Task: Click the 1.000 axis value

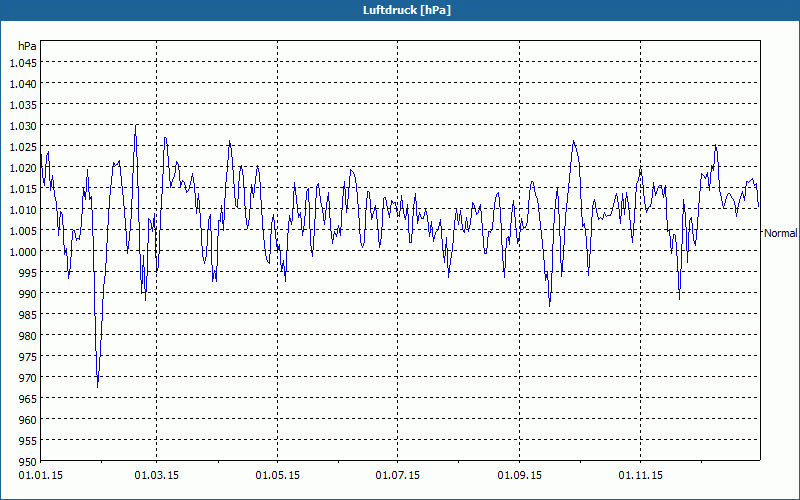Action: (23, 252)
